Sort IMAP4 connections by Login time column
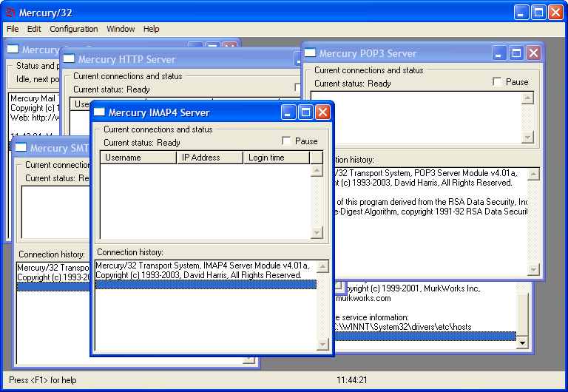This screenshot has height=392, width=568. [277, 158]
